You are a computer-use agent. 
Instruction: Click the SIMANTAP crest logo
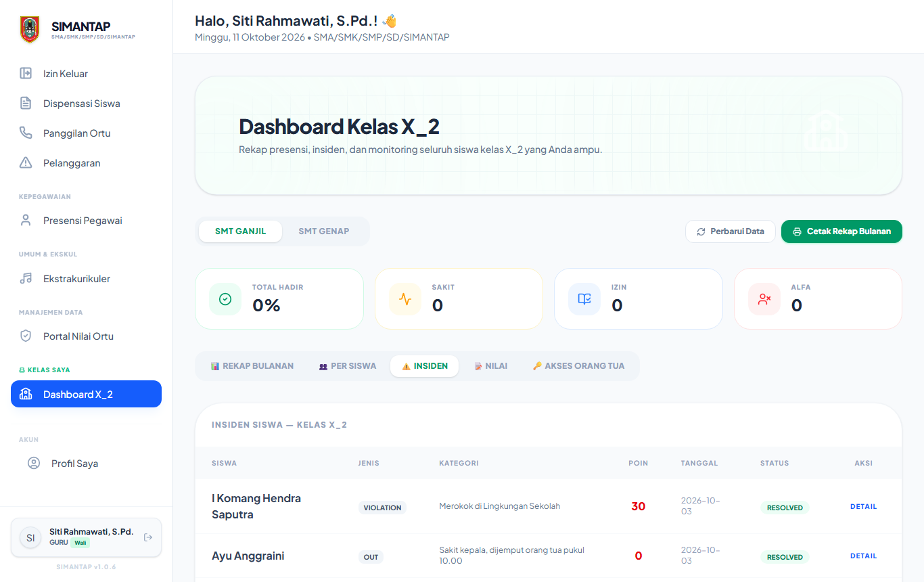pos(30,30)
